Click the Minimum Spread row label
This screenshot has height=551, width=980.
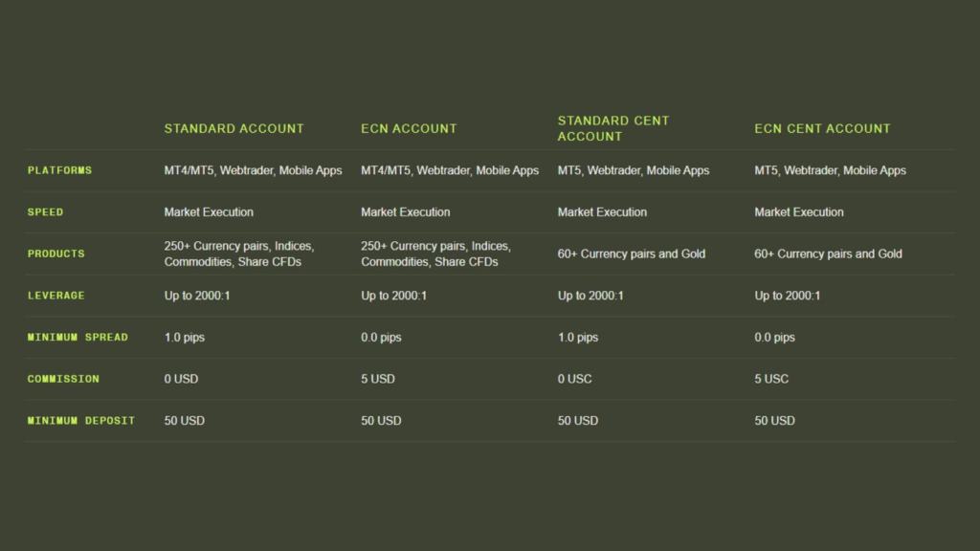[78, 338]
